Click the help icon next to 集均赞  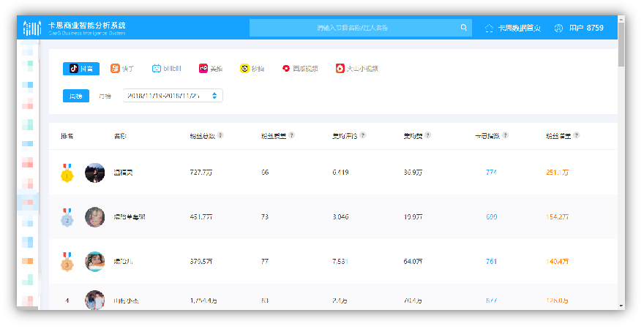(x=427, y=135)
